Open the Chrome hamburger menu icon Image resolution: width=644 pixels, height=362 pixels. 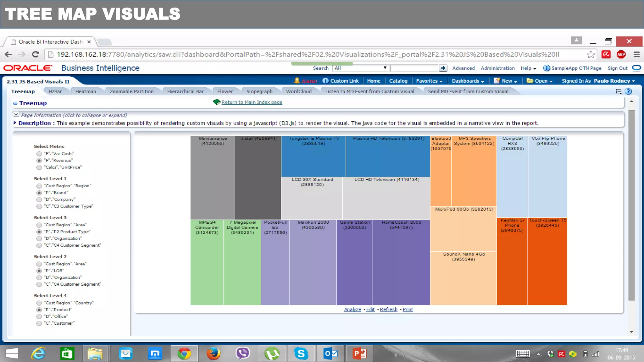point(636,54)
